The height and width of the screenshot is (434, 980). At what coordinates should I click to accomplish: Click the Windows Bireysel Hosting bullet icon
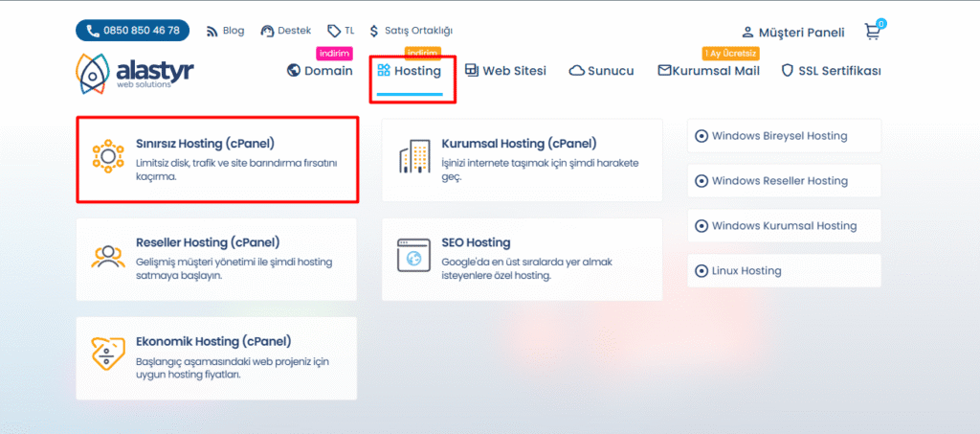(x=702, y=136)
